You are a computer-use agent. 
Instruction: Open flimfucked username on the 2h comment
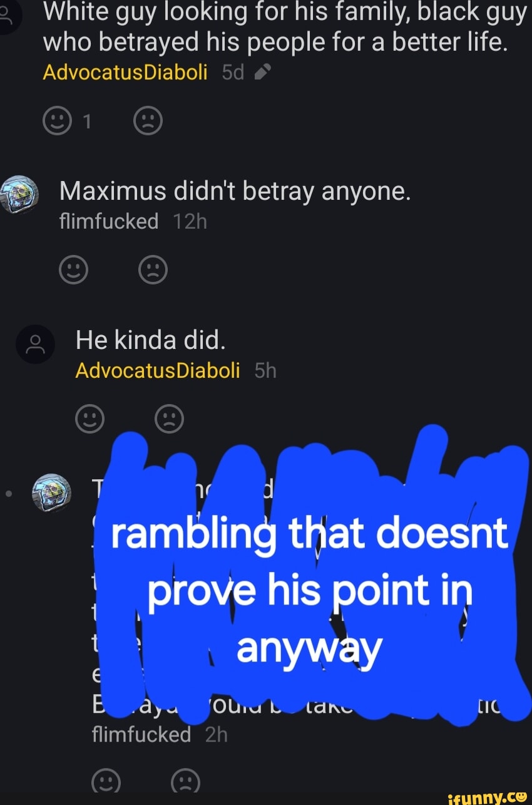[141, 734]
